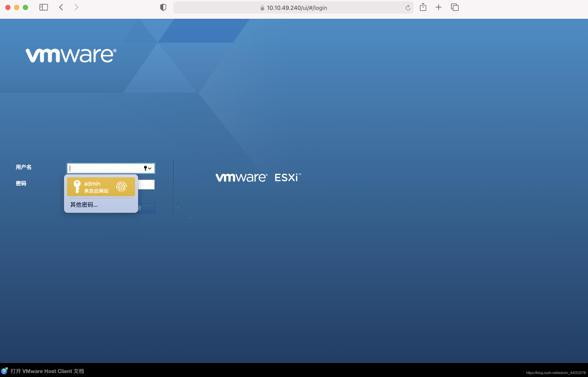Open the Share menu icon

(x=423, y=7)
